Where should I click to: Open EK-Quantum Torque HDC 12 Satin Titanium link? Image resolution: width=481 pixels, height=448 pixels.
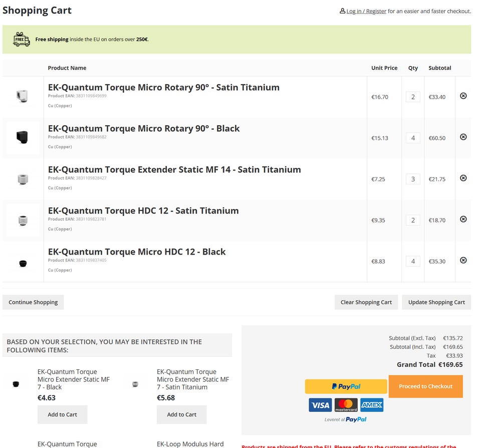[143, 211]
